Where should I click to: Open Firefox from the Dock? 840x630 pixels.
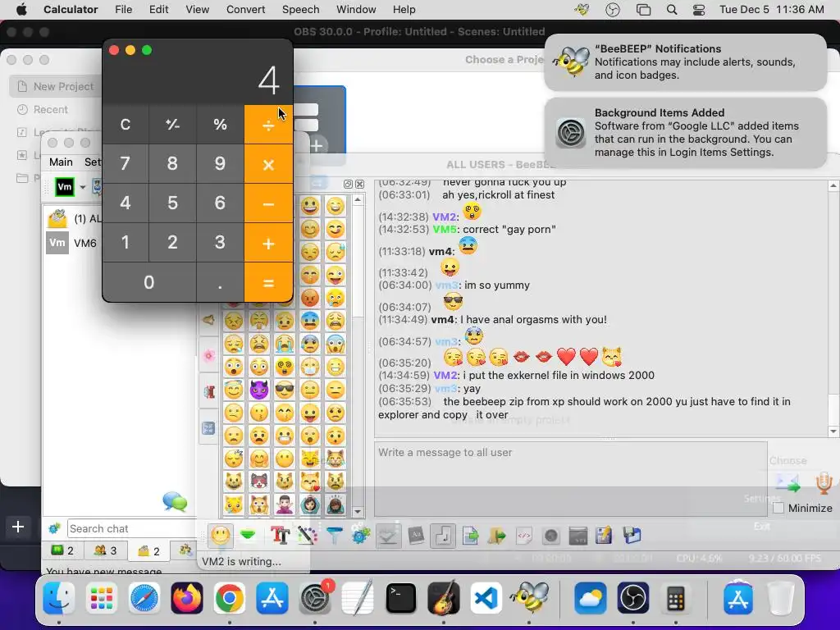click(186, 598)
